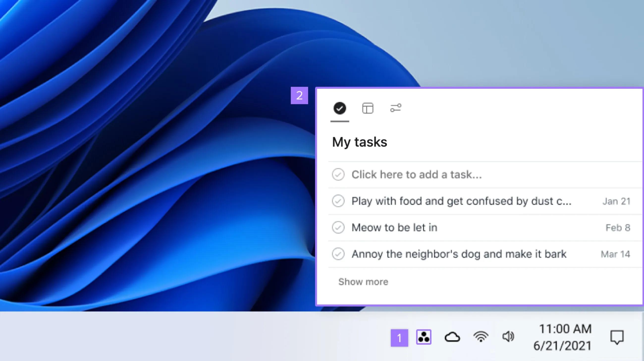
Task: Open the layout board view tab
Action: pos(368,108)
